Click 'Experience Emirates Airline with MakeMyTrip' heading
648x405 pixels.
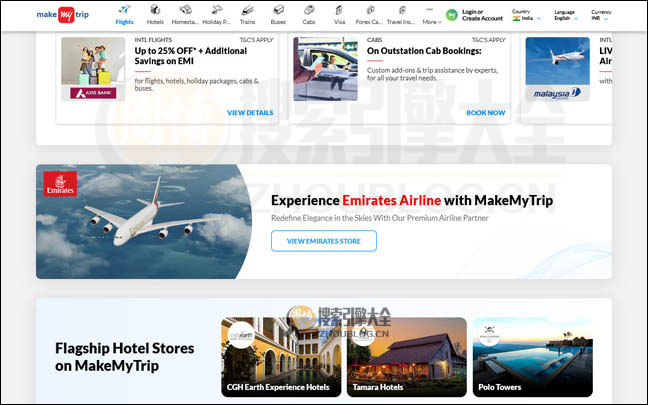coord(412,200)
